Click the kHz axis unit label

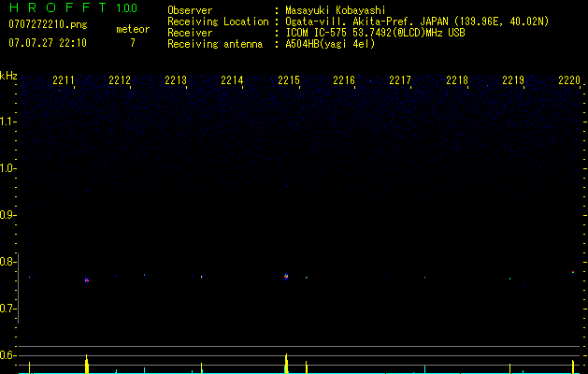tap(8, 76)
